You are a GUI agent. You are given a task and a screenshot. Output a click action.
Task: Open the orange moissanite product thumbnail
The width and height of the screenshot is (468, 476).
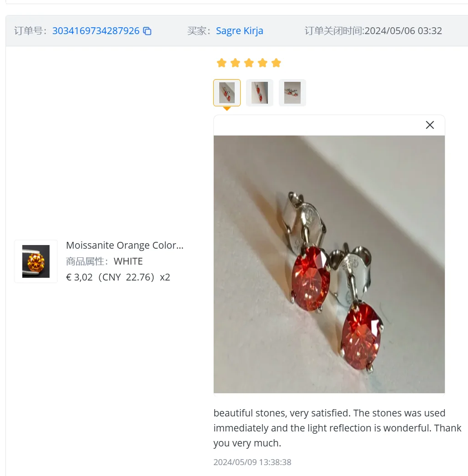(36, 261)
